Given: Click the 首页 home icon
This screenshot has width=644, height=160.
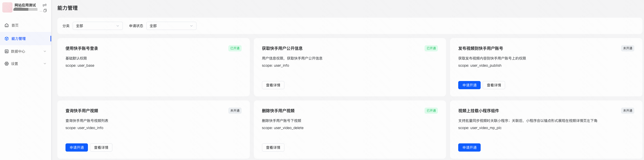Looking at the screenshot, I should tap(7, 25).
